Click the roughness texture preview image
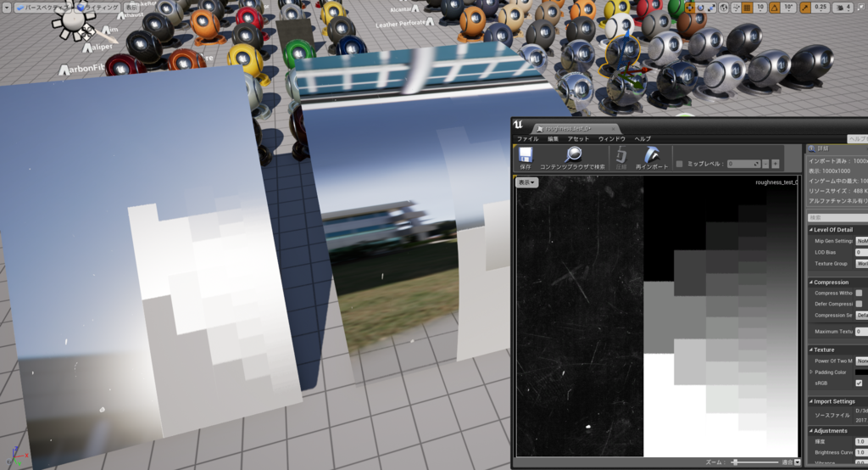868x470 pixels. (658, 316)
